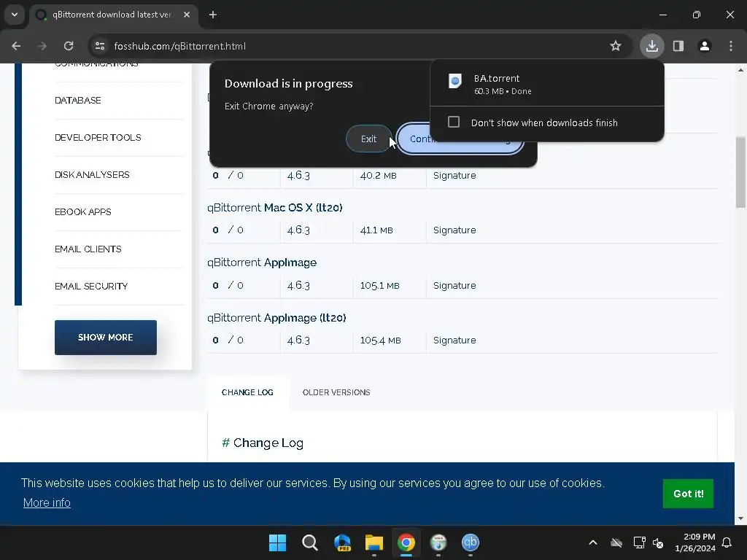
Task: Expand the tab search dropdown
Action: click(15, 15)
